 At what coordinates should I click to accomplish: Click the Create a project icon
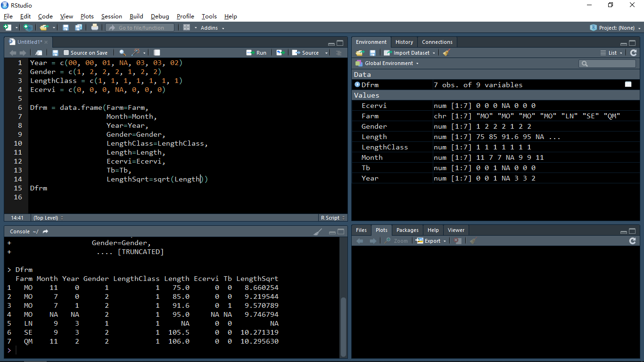[28, 28]
